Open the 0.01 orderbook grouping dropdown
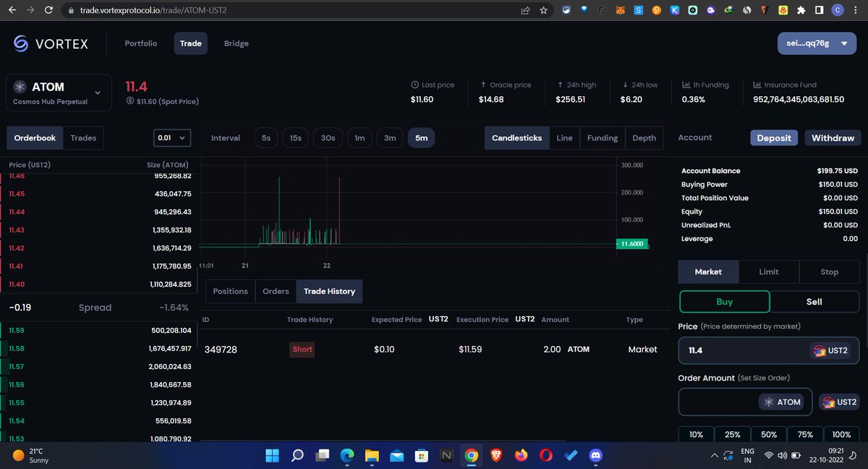Image resolution: width=868 pixels, height=469 pixels. pos(172,138)
